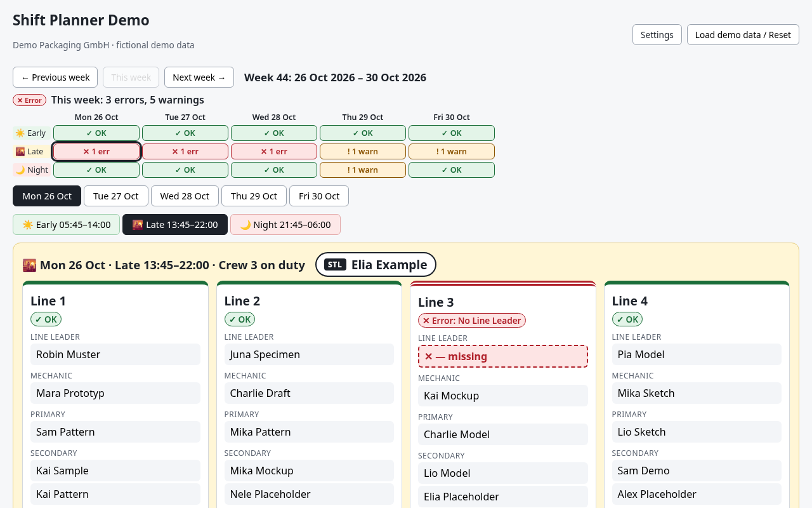Switch to Tue 27 Oct day tab

click(x=116, y=196)
